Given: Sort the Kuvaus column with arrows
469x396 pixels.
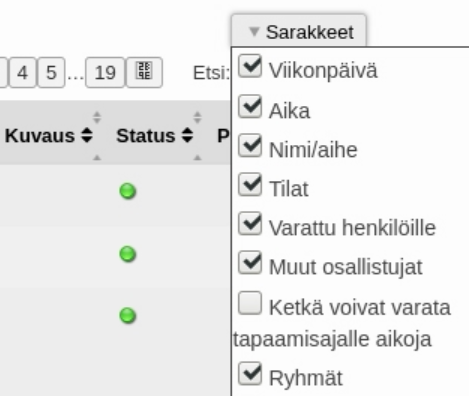Looking at the screenshot, I should [x=87, y=135].
